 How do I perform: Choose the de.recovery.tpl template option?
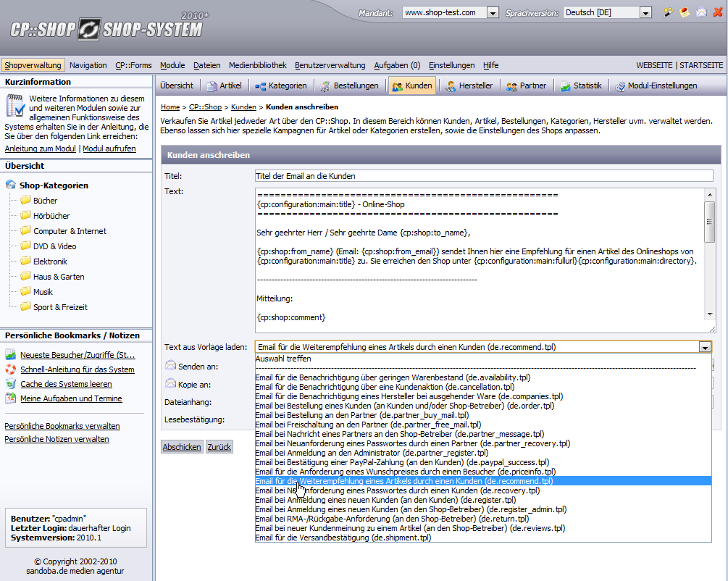click(x=483, y=490)
